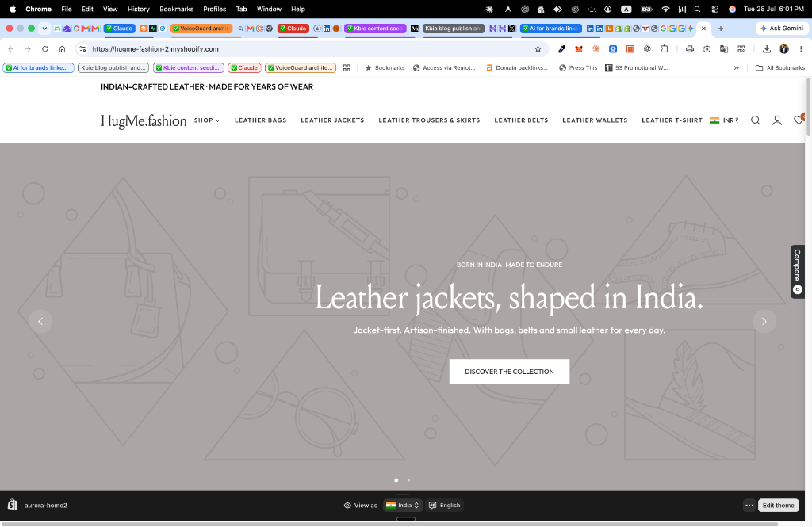Open the account login icon
This screenshot has height=527, width=812.
[777, 120]
